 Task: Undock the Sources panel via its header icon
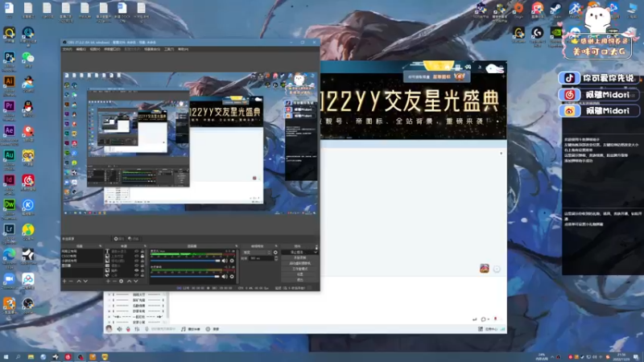pyautogui.click(x=145, y=246)
